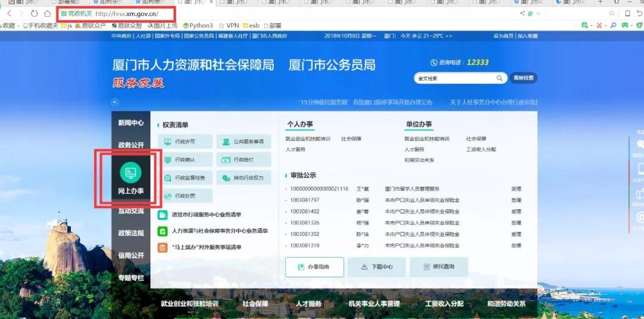The height and width of the screenshot is (319, 644).
Task: Open 行政监督检查 tile
Action: 184,178
